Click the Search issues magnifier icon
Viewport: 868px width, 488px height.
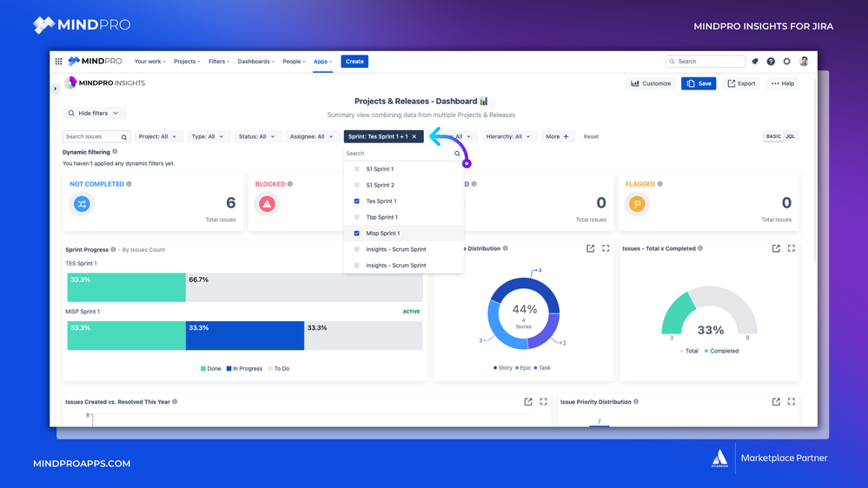pos(124,137)
